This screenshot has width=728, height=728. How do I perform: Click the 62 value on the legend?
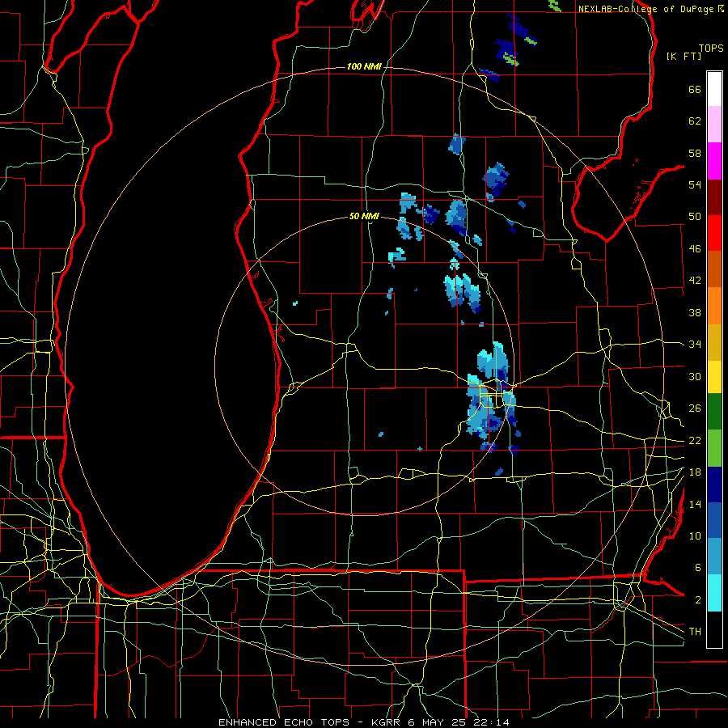click(695, 121)
